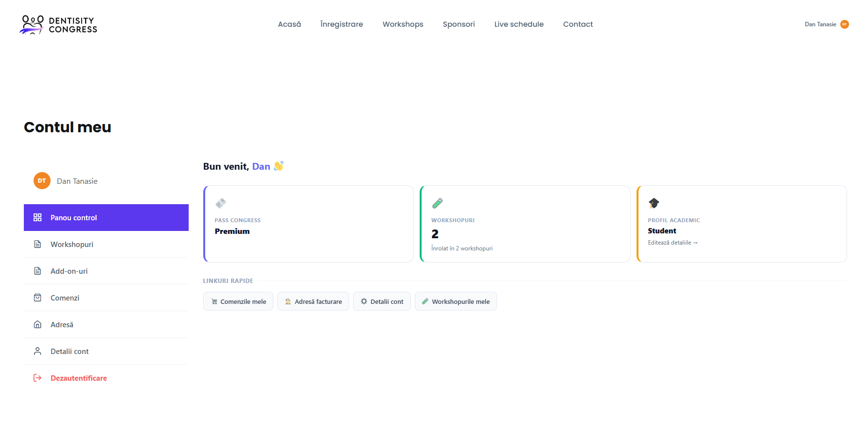868x423 pixels.
Task: Open Live schedule in the navigation
Action: pyautogui.click(x=519, y=24)
